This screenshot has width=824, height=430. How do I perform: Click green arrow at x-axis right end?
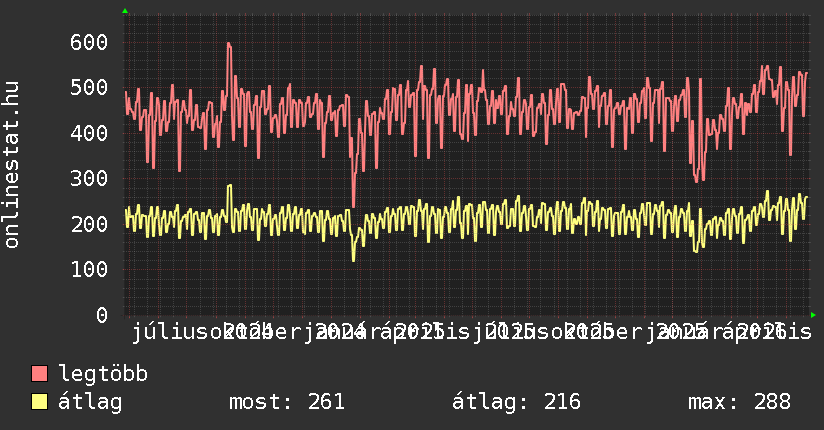click(818, 315)
